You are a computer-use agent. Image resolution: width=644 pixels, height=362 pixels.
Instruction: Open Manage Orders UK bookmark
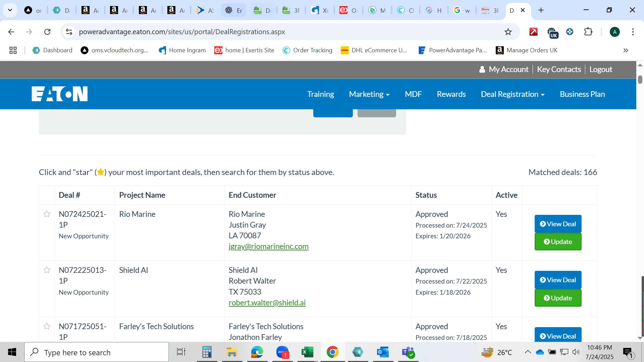click(x=527, y=50)
